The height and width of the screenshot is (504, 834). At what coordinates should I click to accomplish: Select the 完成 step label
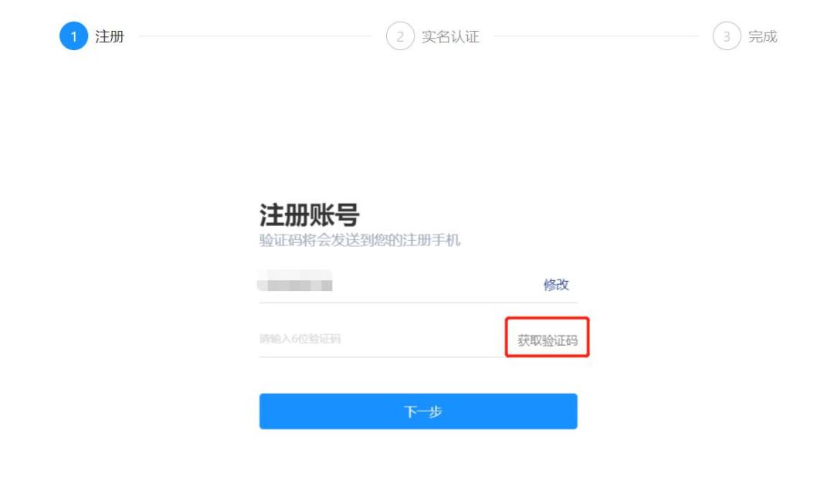click(763, 36)
